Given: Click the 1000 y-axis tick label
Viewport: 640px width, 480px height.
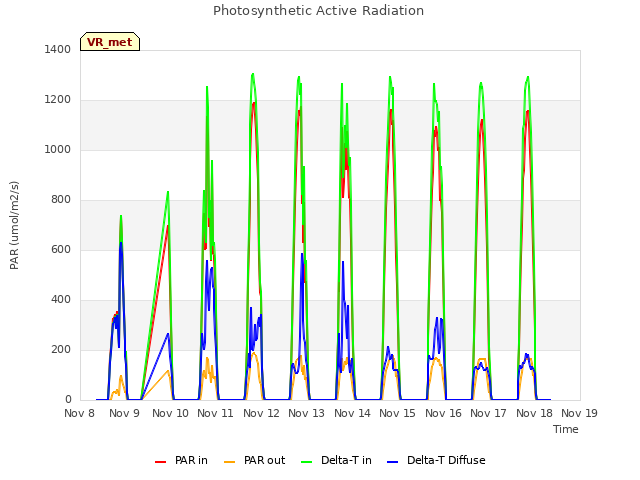Looking at the screenshot, I should pyautogui.click(x=58, y=149).
